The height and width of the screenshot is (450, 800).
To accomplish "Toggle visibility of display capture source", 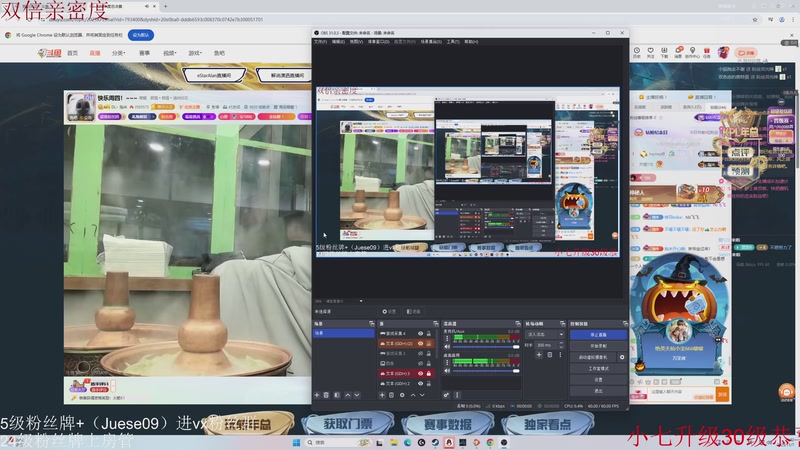I will click(x=420, y=364).
